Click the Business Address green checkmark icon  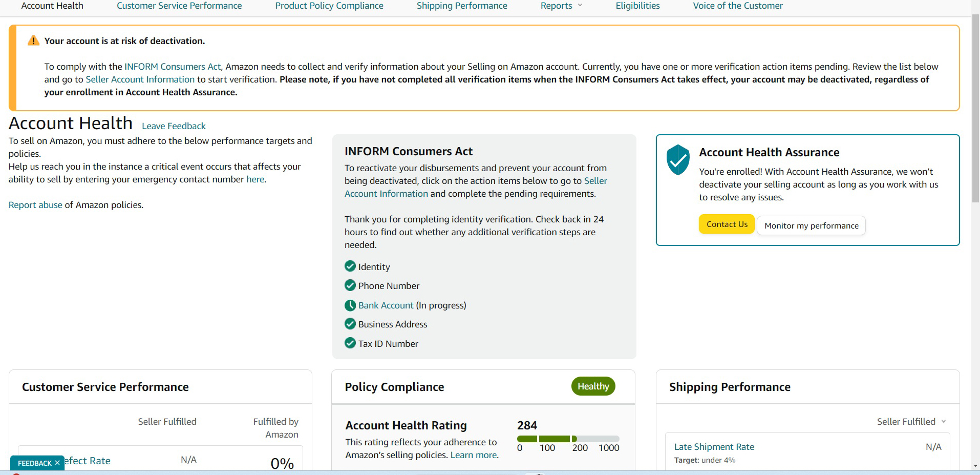point(350,324)
